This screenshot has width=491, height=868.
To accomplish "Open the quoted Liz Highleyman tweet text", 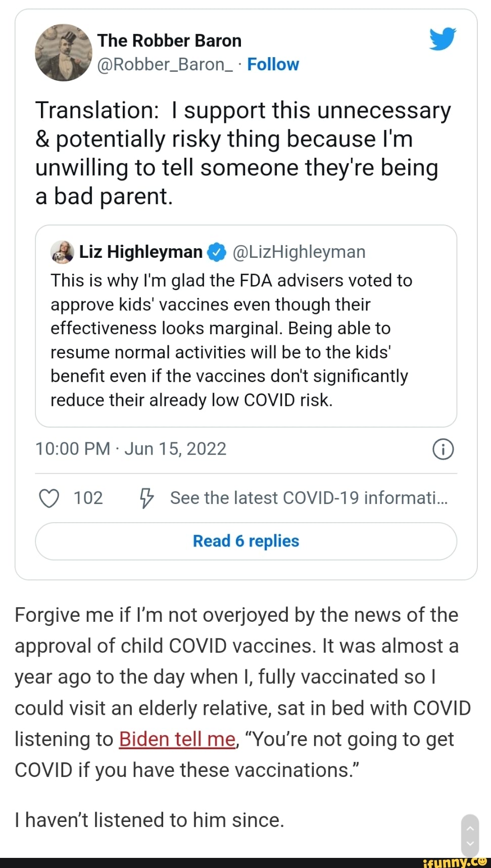I will 231,340.
